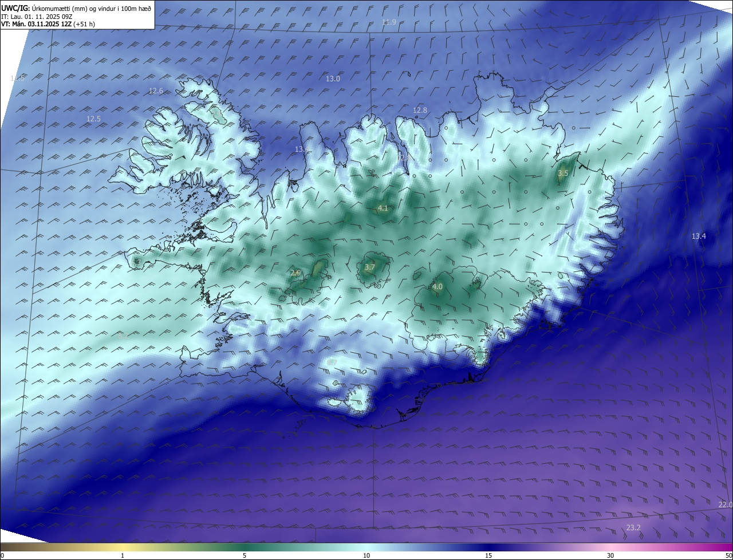Click the valid time 'VT: Mán. 03.11.2025 12Z (+51 h)'
The width and height of the screenshot is (733, 560).
[48, 24]
